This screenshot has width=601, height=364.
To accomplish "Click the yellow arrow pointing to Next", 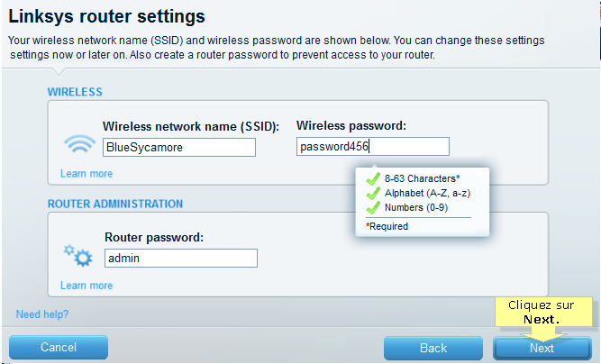I will click(542, 333).
